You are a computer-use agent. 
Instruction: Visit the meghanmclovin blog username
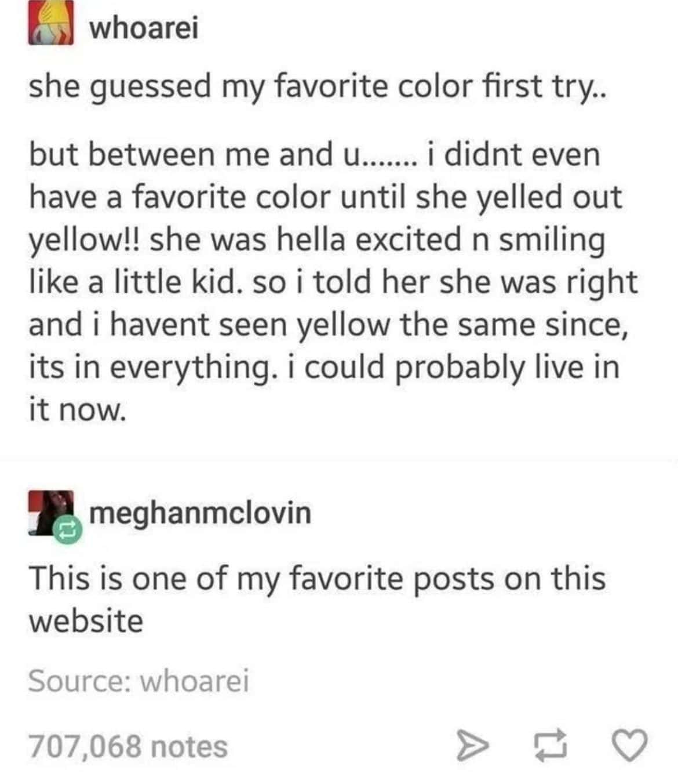click(200, 513)
